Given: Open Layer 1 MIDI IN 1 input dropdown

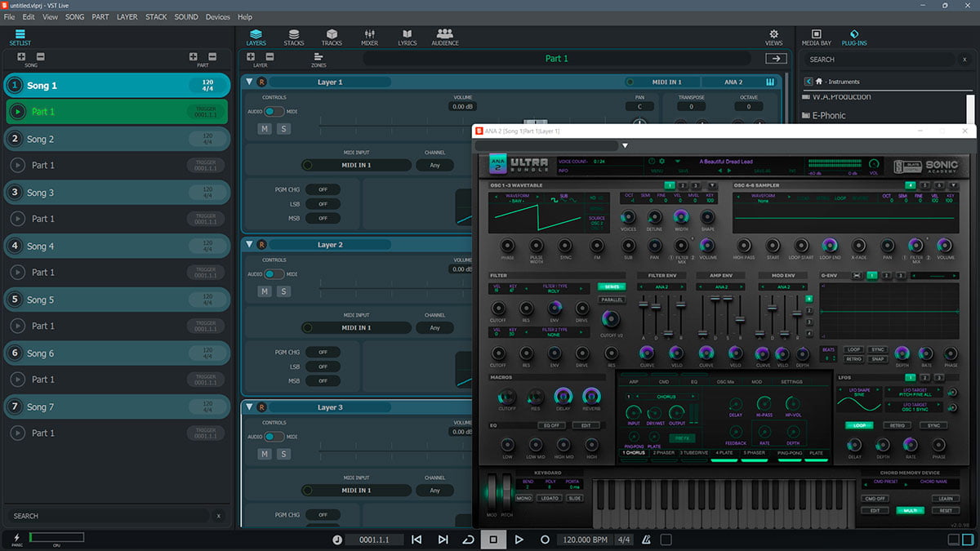Looking at the screenshot, I should click(356, 165).
